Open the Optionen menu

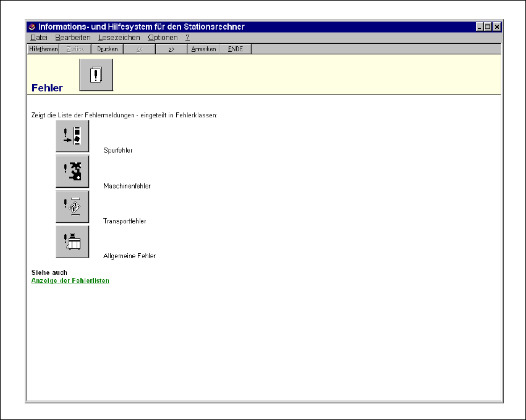[x=163, y=38]
